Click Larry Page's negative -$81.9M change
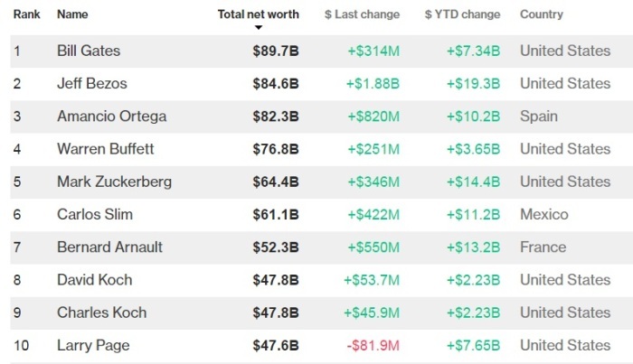Image resolution: width=633 pixels, height=364 pixels. click(373, 345)
